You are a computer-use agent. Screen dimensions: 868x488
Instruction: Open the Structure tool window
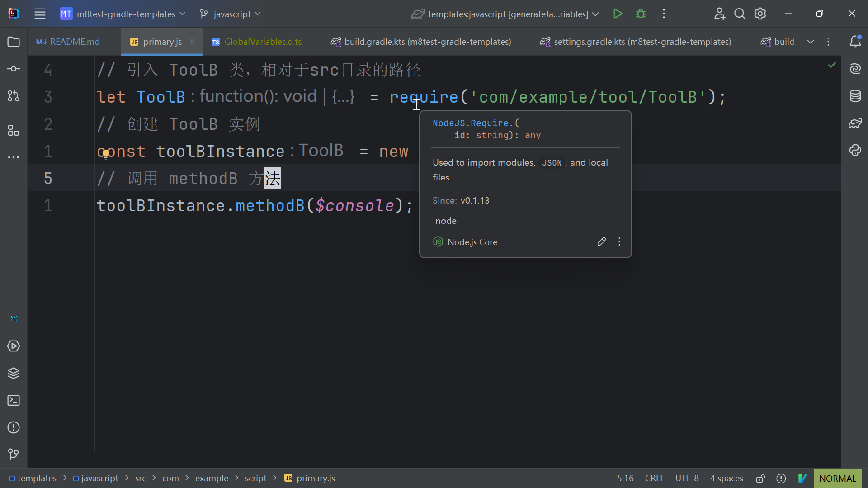coord(14,131)
